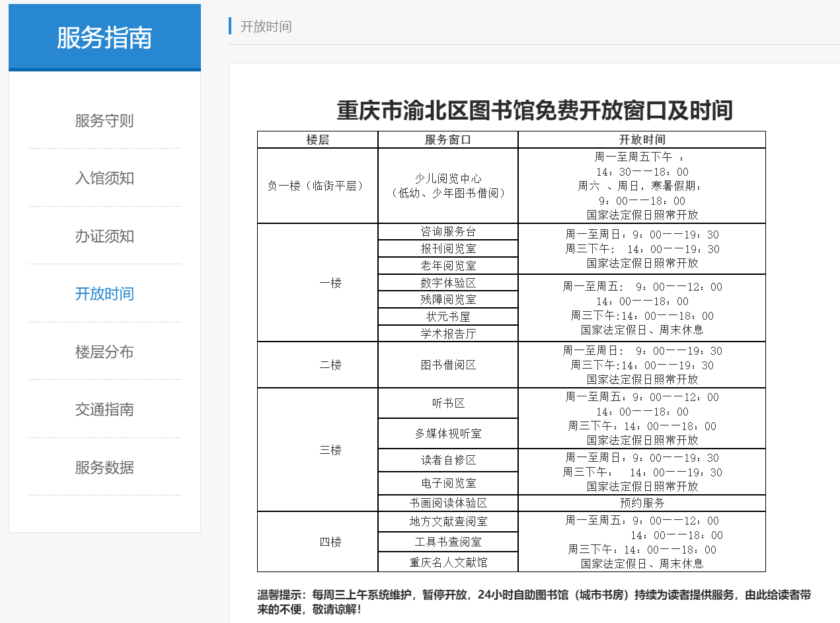Open 服务数据 in the sidebar

coord(104,468)
